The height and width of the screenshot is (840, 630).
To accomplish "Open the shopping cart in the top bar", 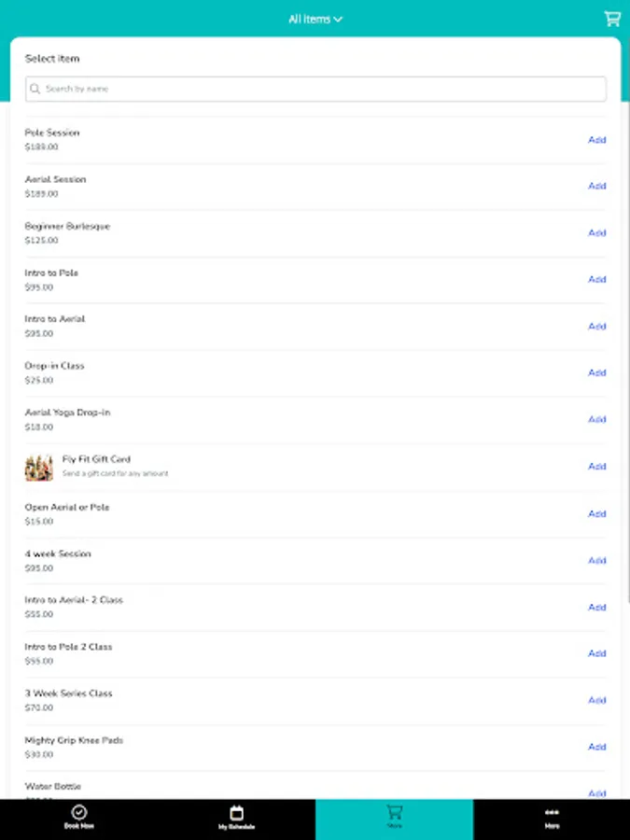I will coord(612,19).
